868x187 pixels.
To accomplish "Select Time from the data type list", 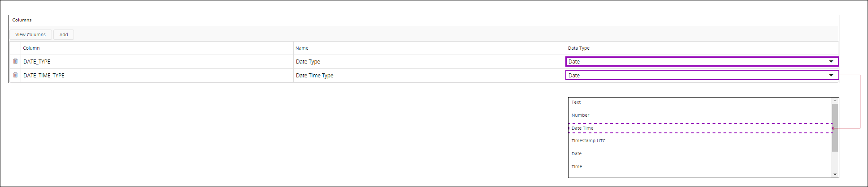I will [x=577, y=167].
